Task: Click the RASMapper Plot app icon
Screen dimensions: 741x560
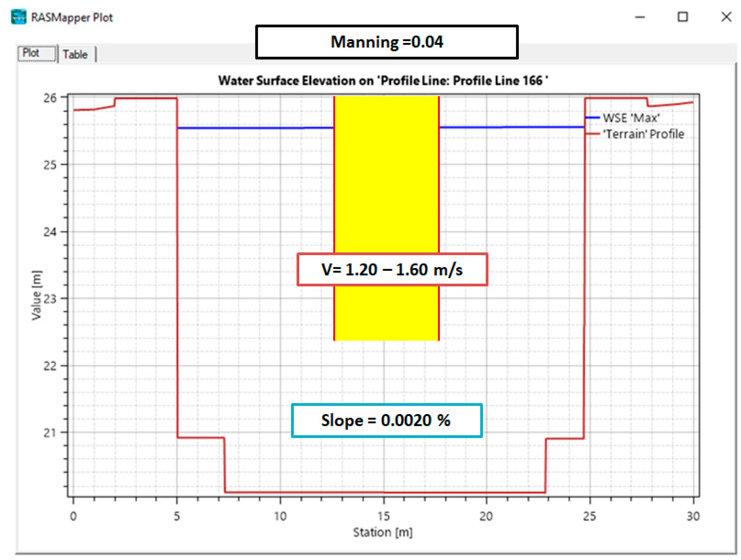Action: (x=18, y=17)
